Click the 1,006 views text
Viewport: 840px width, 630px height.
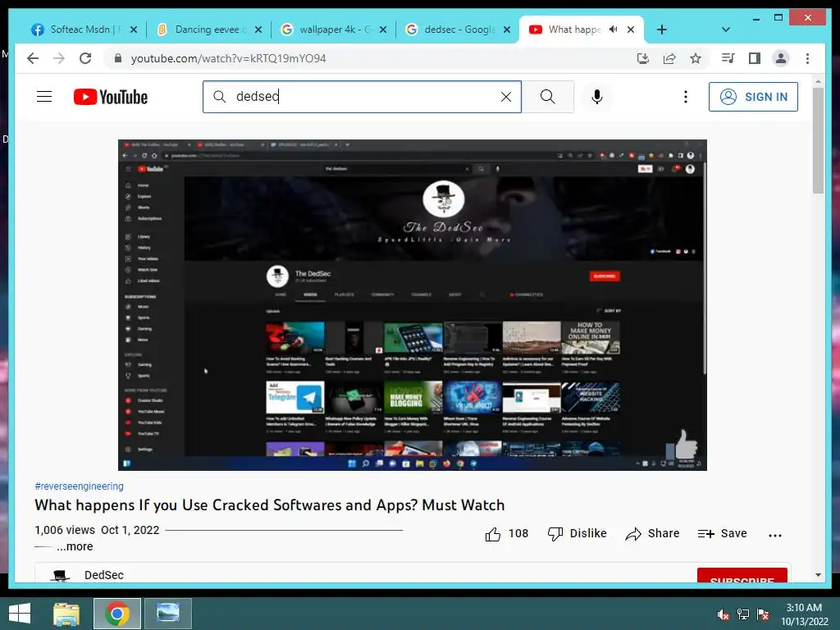click(65, 530)
